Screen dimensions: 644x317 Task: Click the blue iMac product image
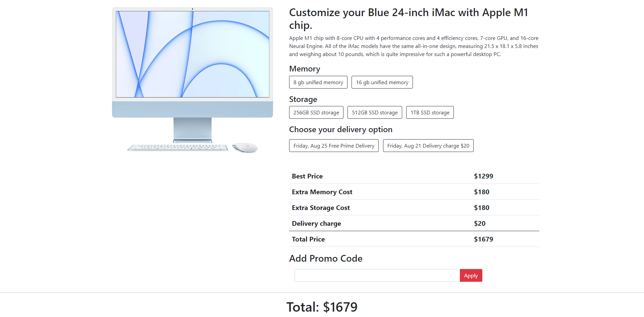[193, 80]
